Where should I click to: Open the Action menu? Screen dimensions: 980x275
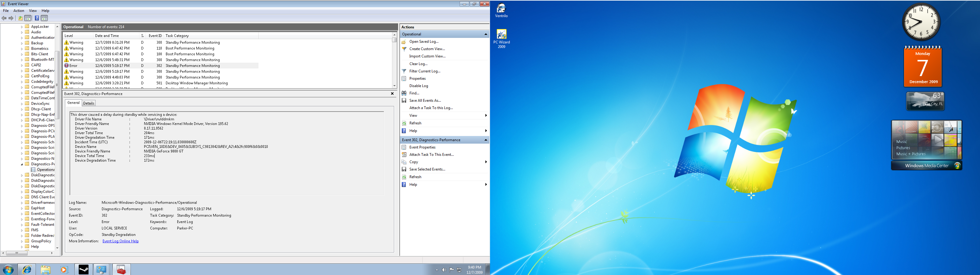pyautogui.click(x=19, y=11)
